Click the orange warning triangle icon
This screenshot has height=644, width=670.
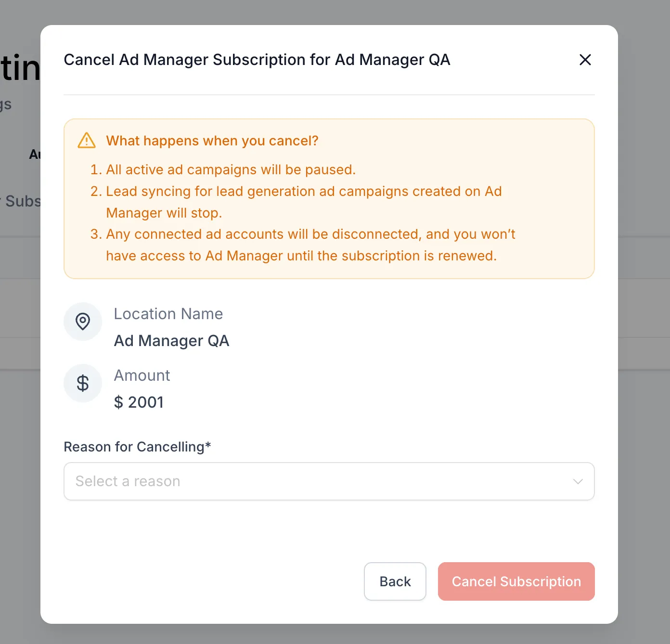tap(87, 141)
